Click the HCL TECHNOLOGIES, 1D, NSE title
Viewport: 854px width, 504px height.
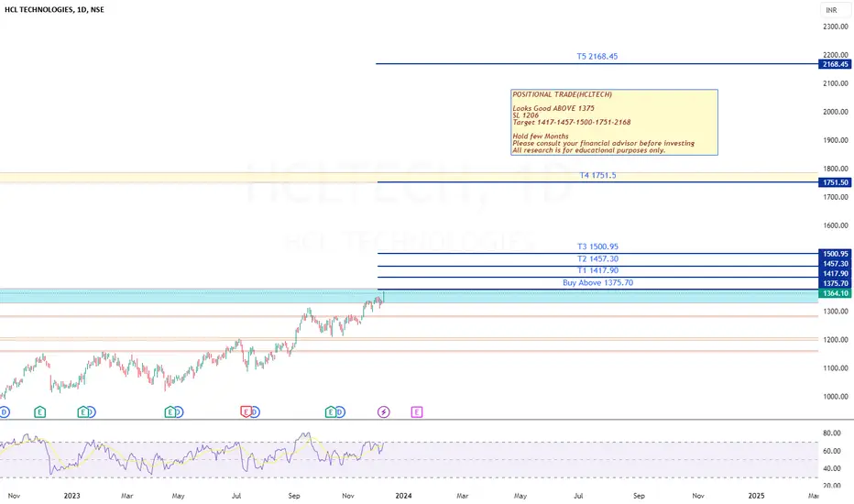click(x=54, y=9)
